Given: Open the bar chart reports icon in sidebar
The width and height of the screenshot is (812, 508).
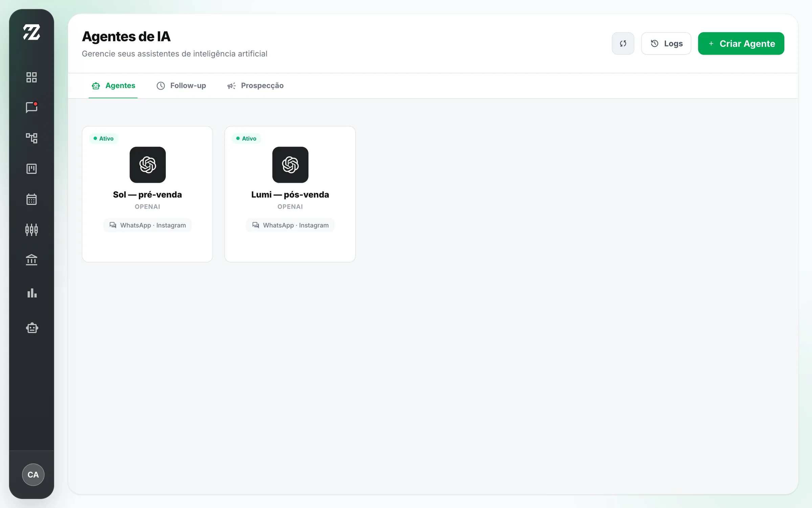Looking at the screenshot, I should pyautogui.click(x=32, y=293).
